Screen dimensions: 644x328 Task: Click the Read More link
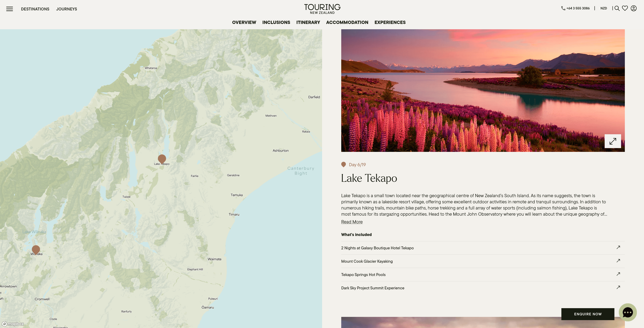352,222
